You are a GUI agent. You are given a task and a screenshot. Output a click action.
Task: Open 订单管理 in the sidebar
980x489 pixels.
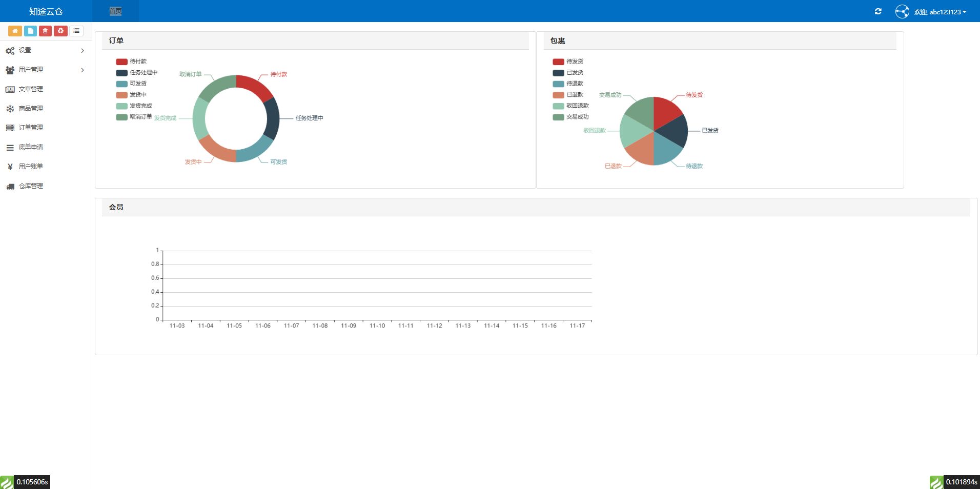point(31,128)
